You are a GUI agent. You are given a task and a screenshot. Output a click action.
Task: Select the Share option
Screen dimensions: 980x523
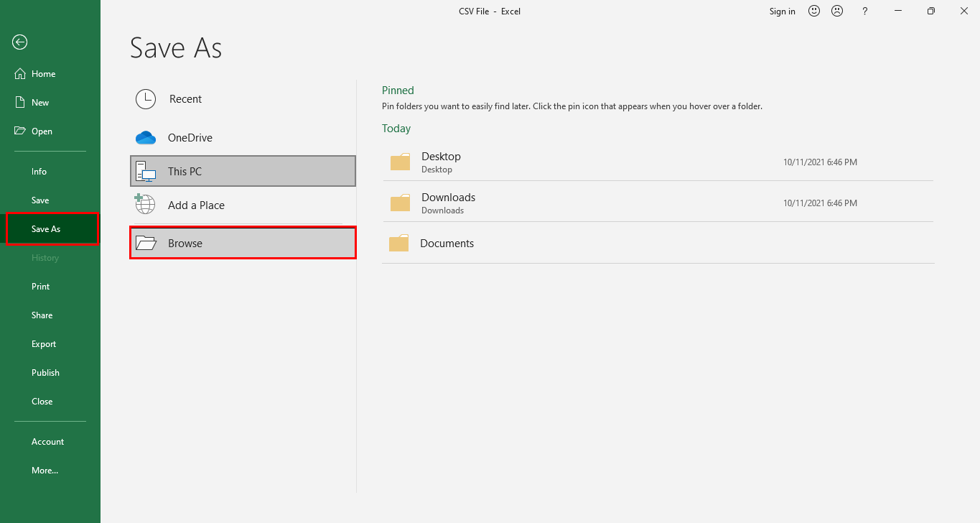pos(42,315)
